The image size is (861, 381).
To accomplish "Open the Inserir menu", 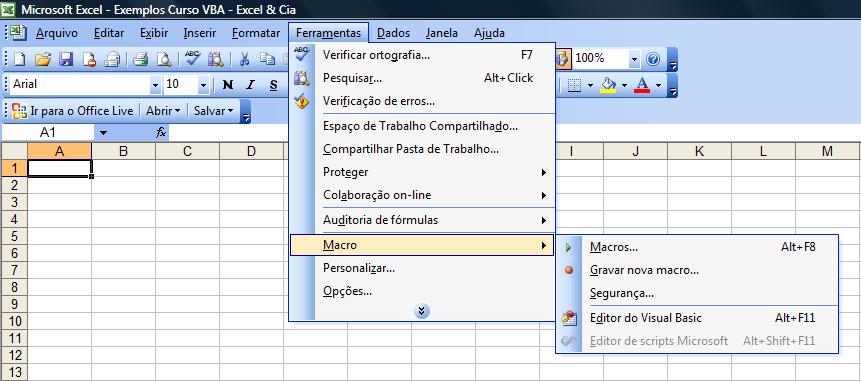I will [x=199, y=33].
